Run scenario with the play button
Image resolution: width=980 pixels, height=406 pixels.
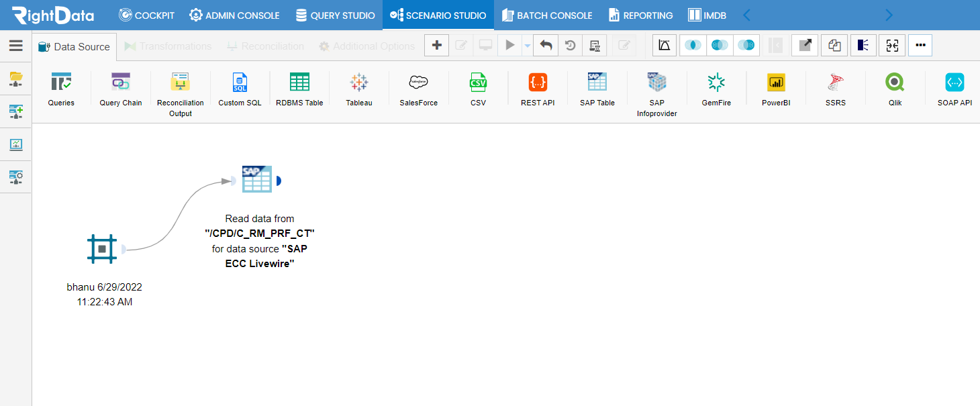coord(510,45)
